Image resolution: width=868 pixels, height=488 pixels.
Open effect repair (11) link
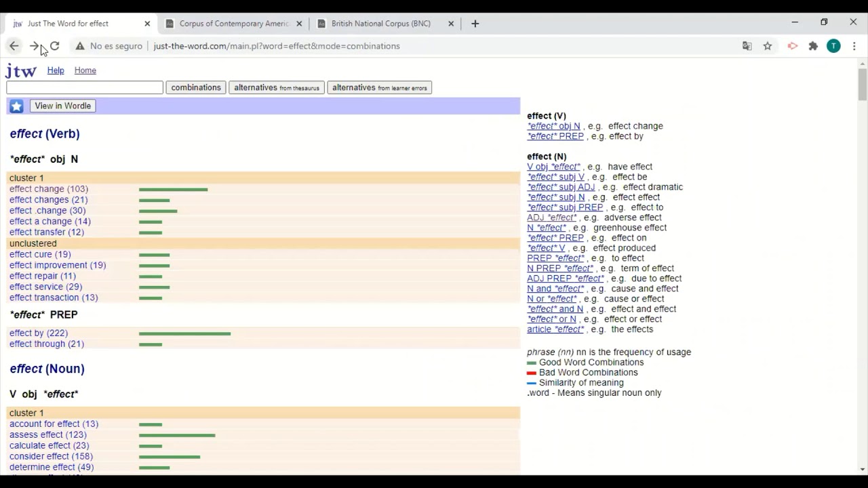tap(43, 277)
